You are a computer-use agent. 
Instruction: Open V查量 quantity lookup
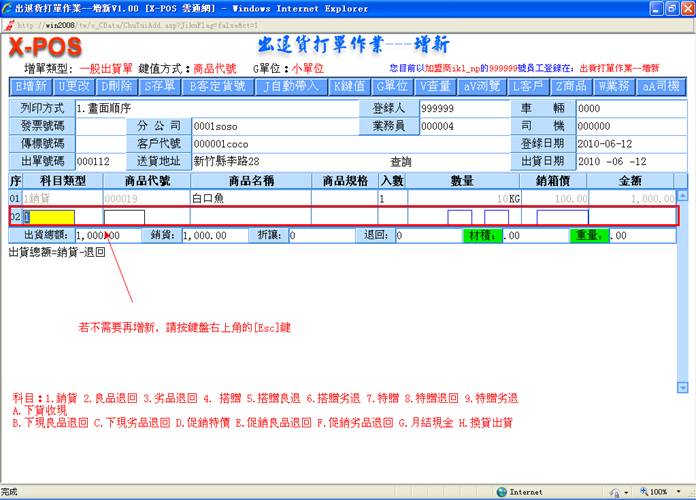(x=435, y=87)
